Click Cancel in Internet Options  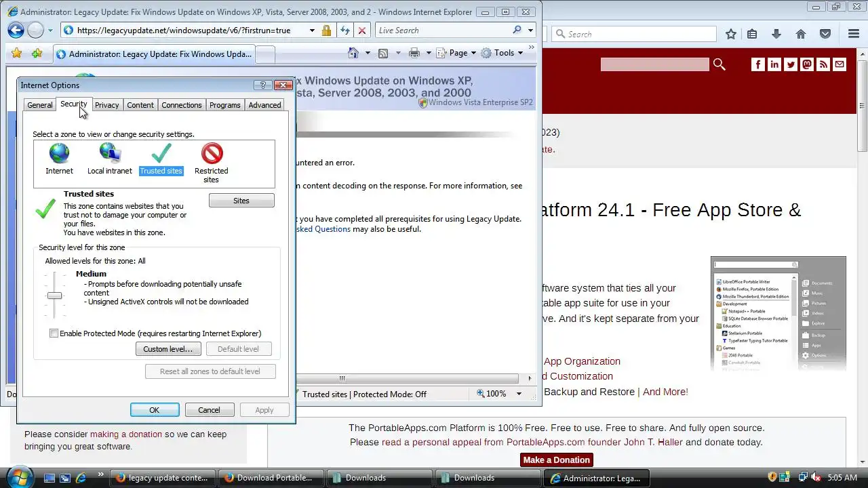coord(209,410)
